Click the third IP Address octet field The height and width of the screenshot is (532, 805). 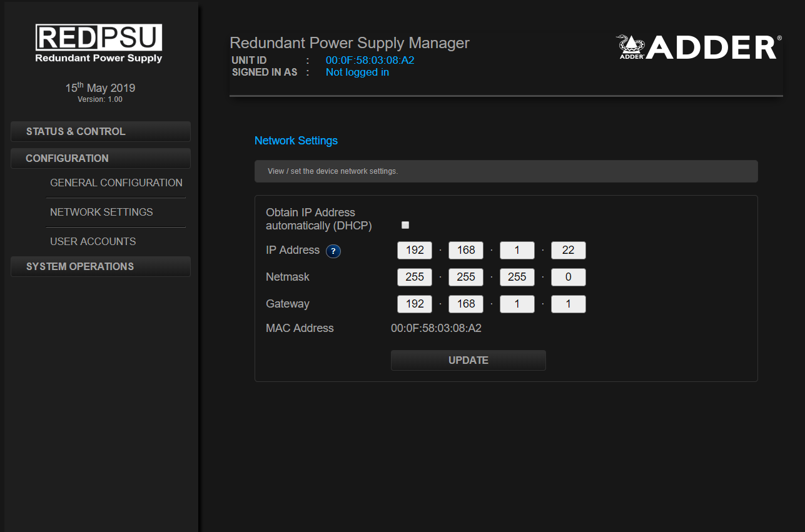(517, 251)
